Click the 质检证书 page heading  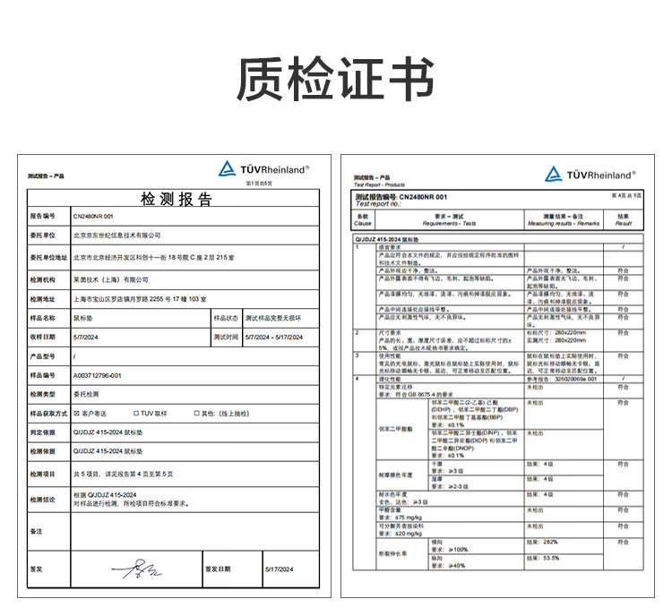[335, 81]
